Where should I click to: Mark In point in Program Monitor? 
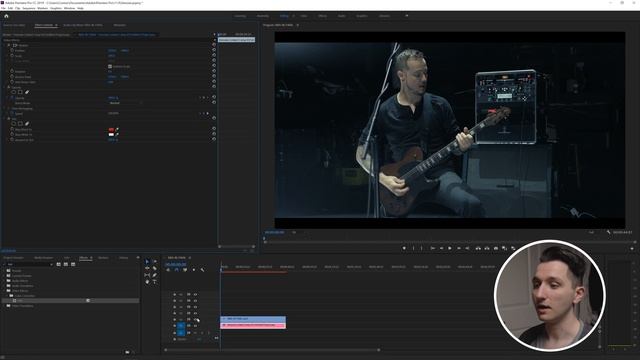[x=413, y=248]
